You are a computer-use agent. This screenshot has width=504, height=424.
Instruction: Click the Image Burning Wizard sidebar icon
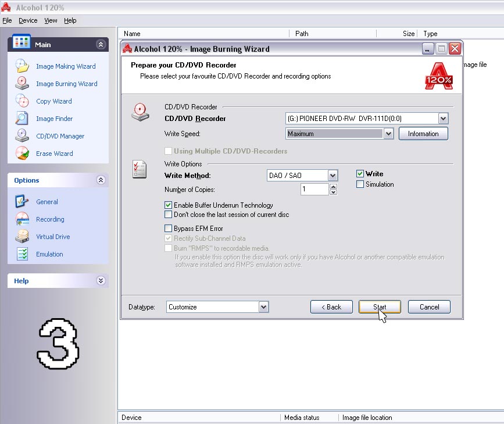[22, 83]
